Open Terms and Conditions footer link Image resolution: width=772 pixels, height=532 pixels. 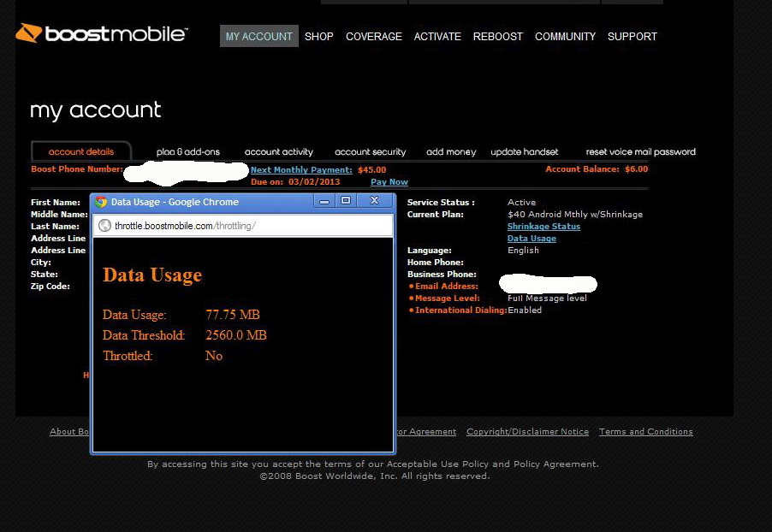[x=645, y=432]
